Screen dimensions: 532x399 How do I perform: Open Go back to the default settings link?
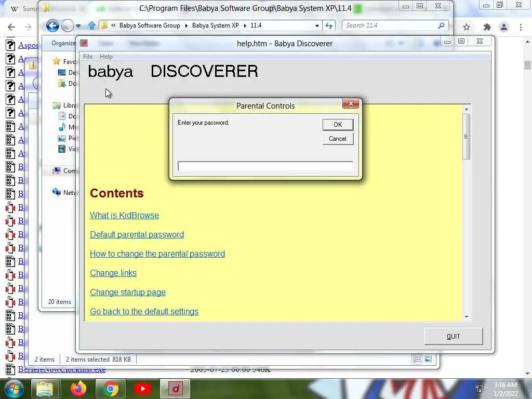[144, 312]
